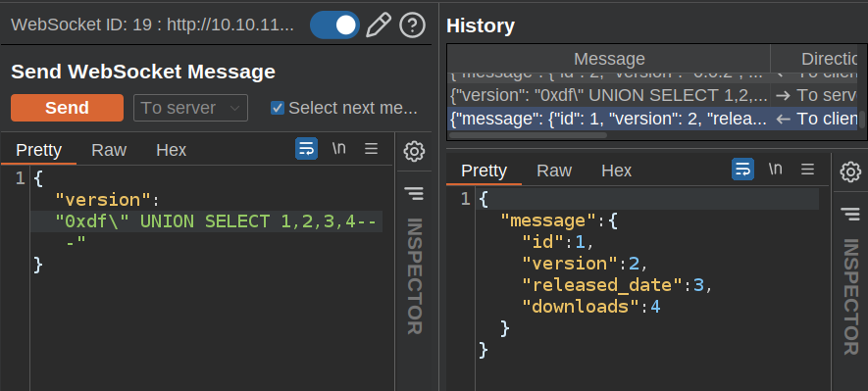This screenshot has width=868, height=391.
Task: Switch to Hex tab in message editor
Action: (171, 150)
